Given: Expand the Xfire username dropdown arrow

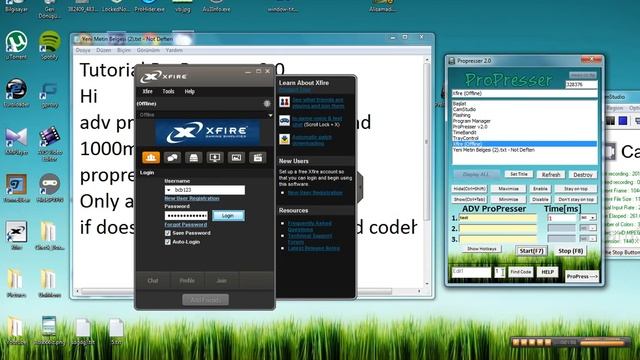Looking at the screenshot, I should coord(169,190).
